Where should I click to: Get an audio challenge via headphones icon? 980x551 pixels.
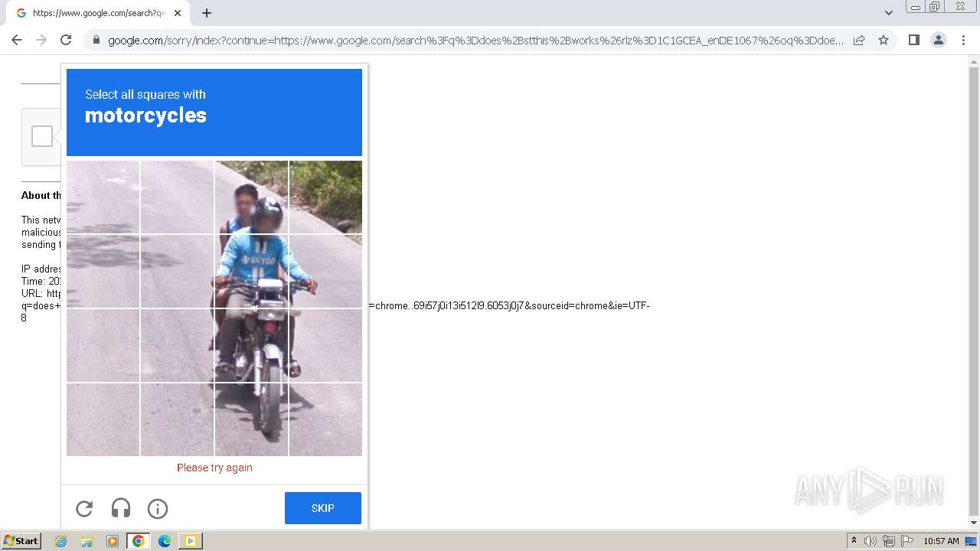(x=121, y=508)
